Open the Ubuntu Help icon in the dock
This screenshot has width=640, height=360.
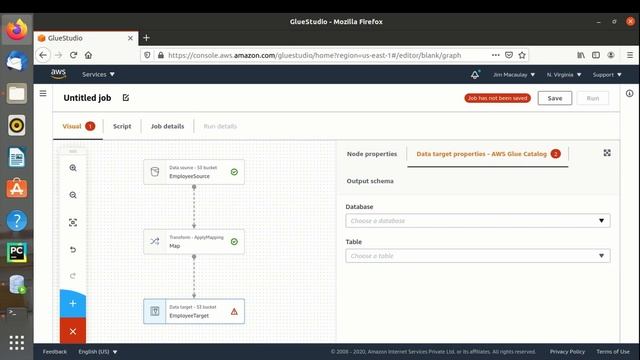tap(17, 220)
